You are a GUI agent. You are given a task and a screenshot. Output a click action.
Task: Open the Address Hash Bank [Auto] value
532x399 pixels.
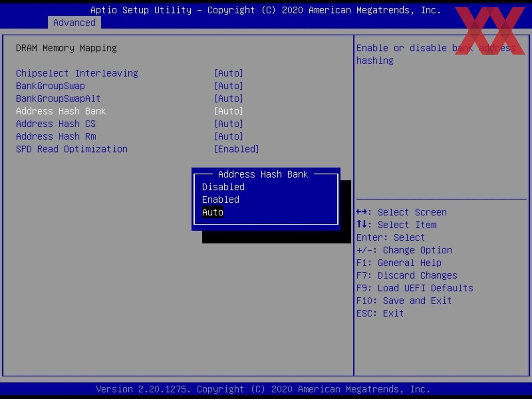tap(229, 111)
